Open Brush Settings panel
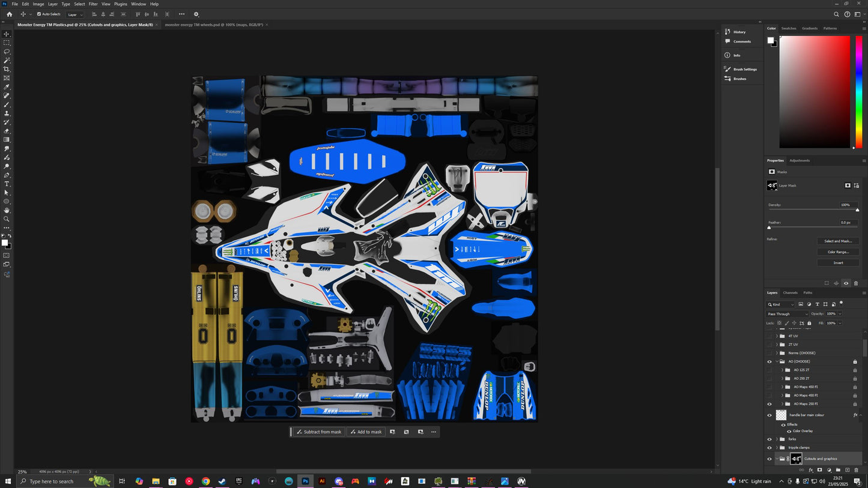The height and width of the screenshot is (488, 868). point(744,69)
